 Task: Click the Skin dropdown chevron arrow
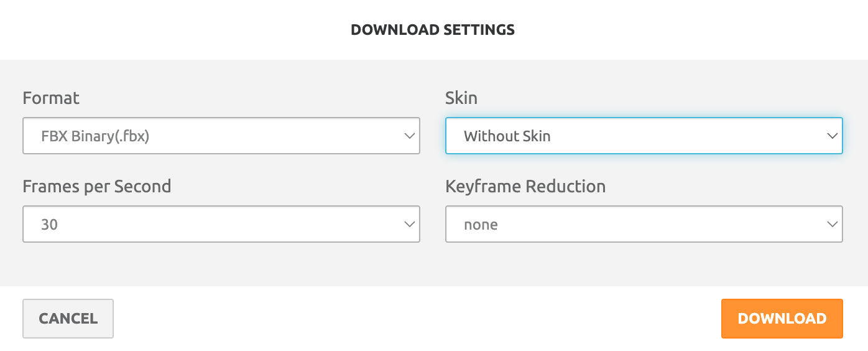[x=832, y=136]
